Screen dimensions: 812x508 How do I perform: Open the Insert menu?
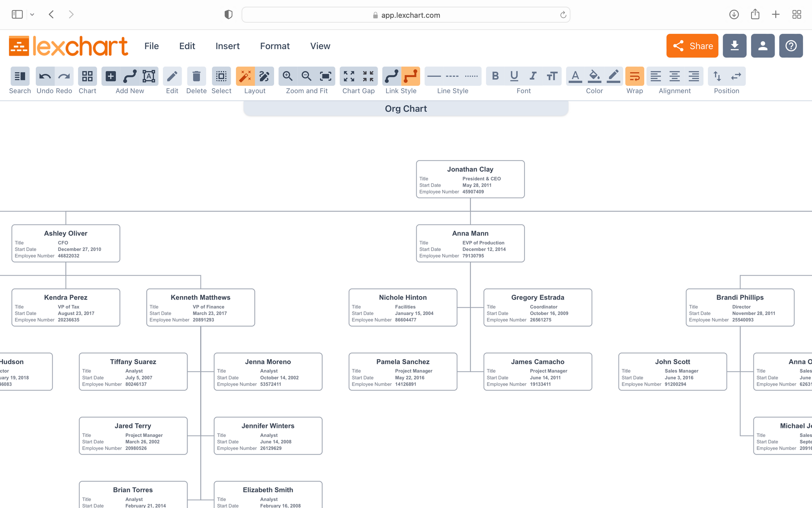(227, 45)
